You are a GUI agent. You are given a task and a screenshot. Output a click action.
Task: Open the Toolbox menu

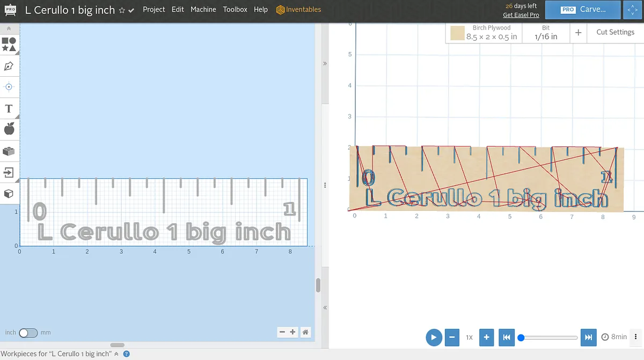[235, 10]
